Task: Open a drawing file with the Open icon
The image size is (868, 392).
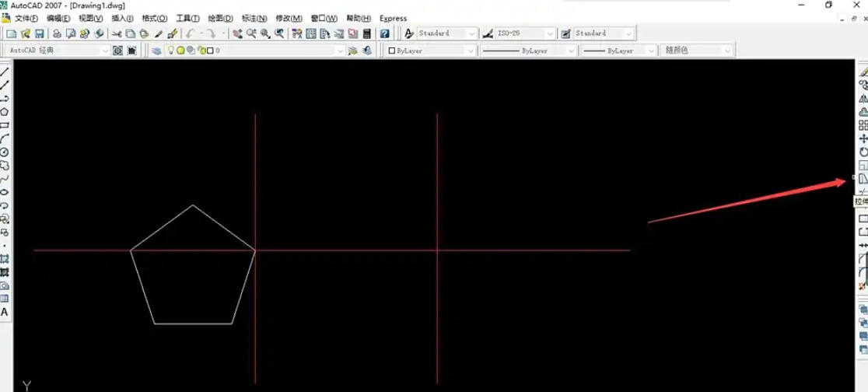Action: pos(26,33)
